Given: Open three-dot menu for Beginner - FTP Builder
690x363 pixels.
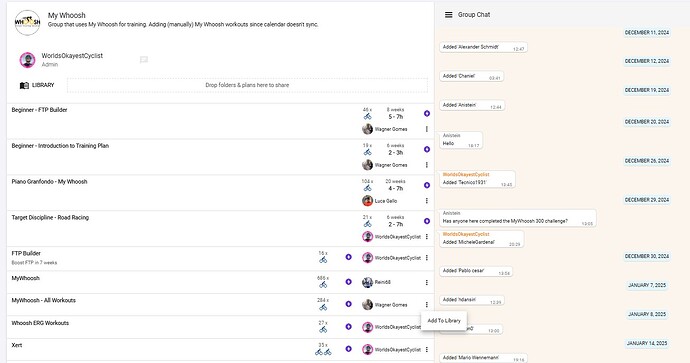Looking at the screenshot, I should tap(426, 129).
